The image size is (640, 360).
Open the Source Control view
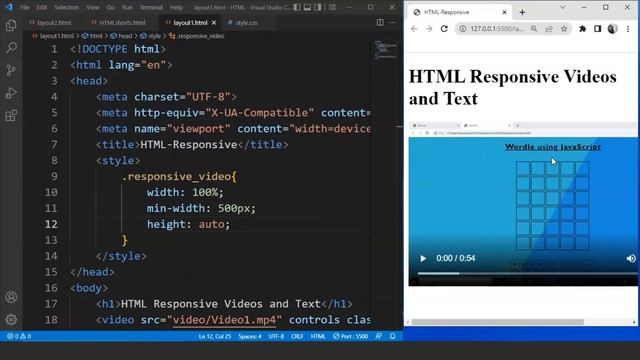click(11, 70)
